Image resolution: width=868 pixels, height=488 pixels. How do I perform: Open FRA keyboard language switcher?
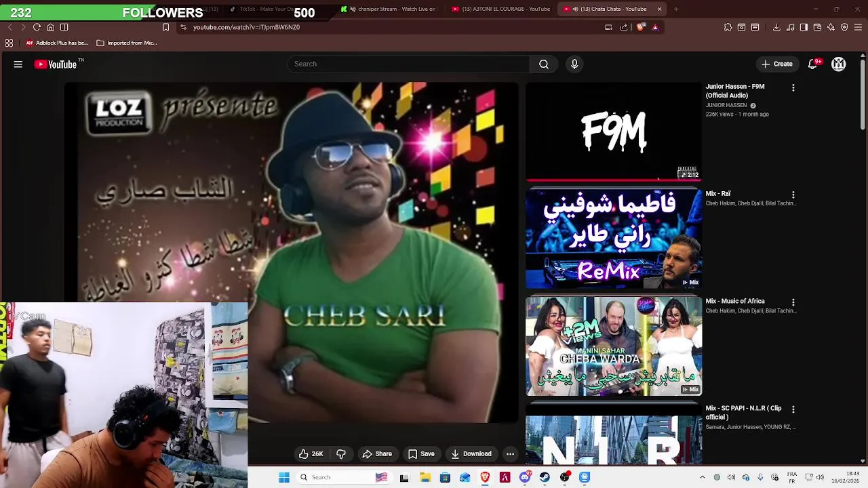pyautogui.click(x=792, y=477)
